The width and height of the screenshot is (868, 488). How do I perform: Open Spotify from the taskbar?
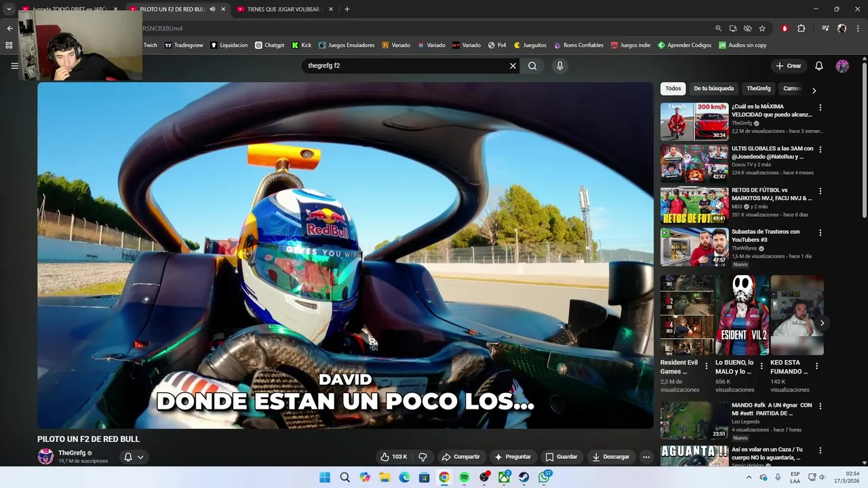(x=464, y=477)
